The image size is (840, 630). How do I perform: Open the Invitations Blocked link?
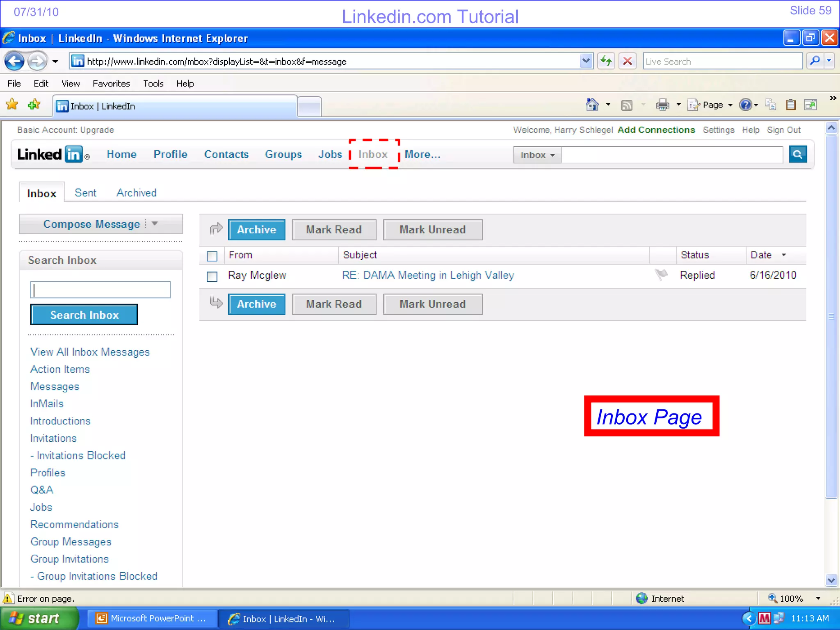pos(81,455)
